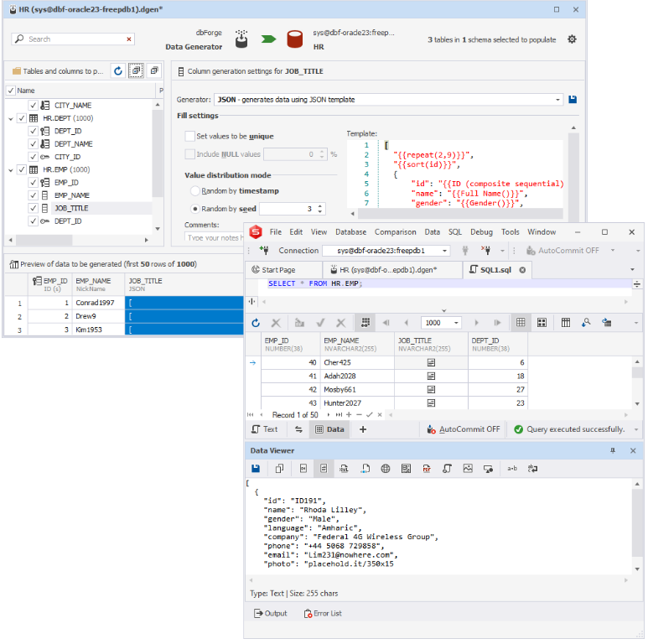Open the Comparison menu
The height and width of the screenshot is (644, 648).
(x=395, y=232)
